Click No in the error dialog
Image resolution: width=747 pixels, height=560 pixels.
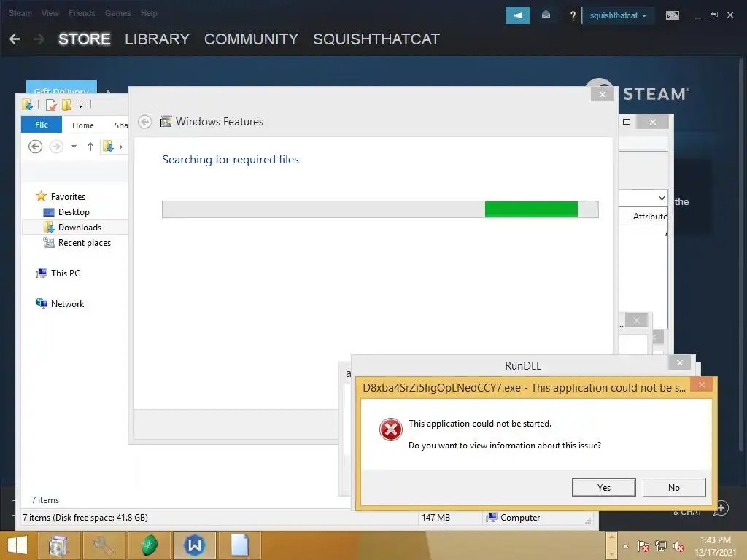(673, 488)
